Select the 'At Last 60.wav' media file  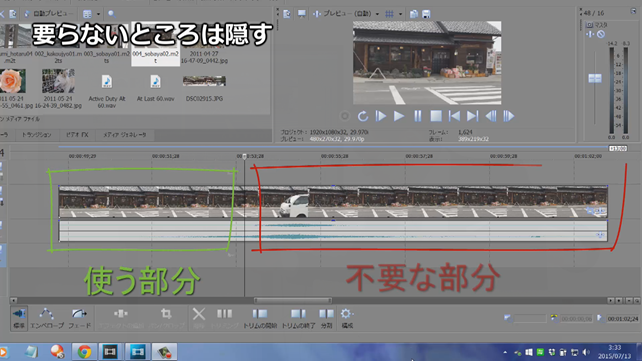(155, 88)
